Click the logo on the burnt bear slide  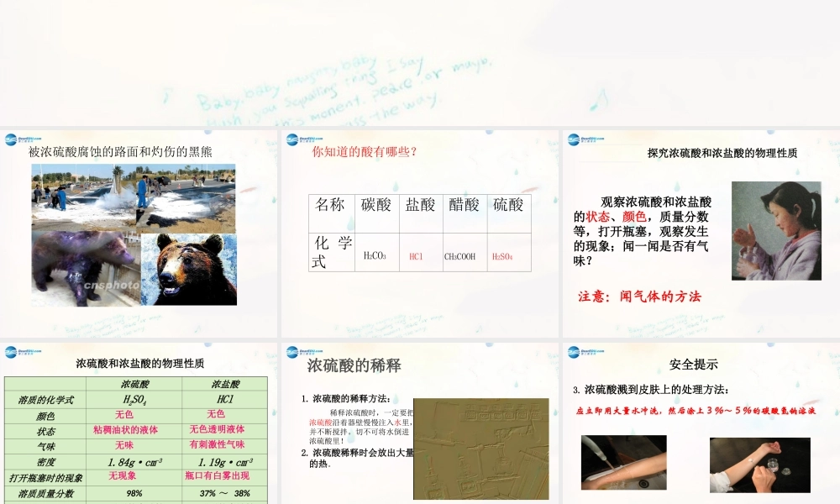[x=20, y=139]
